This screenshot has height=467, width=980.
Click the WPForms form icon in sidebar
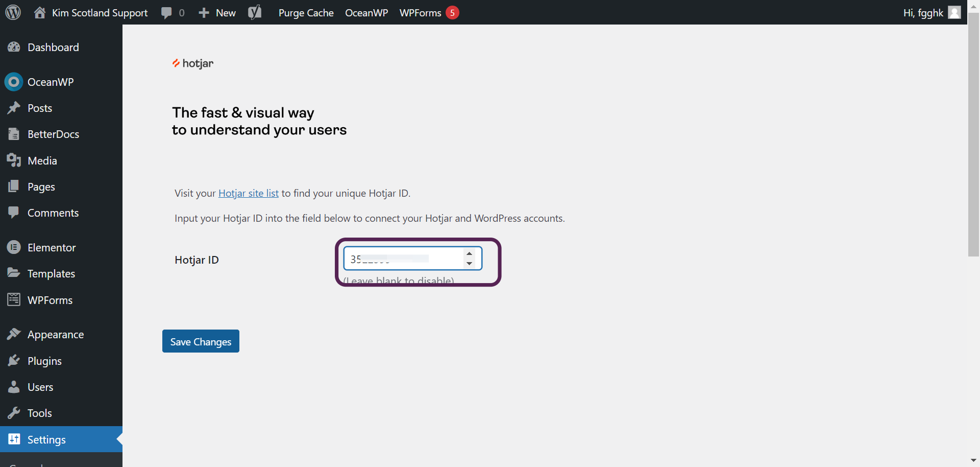[x=14, y=300]
